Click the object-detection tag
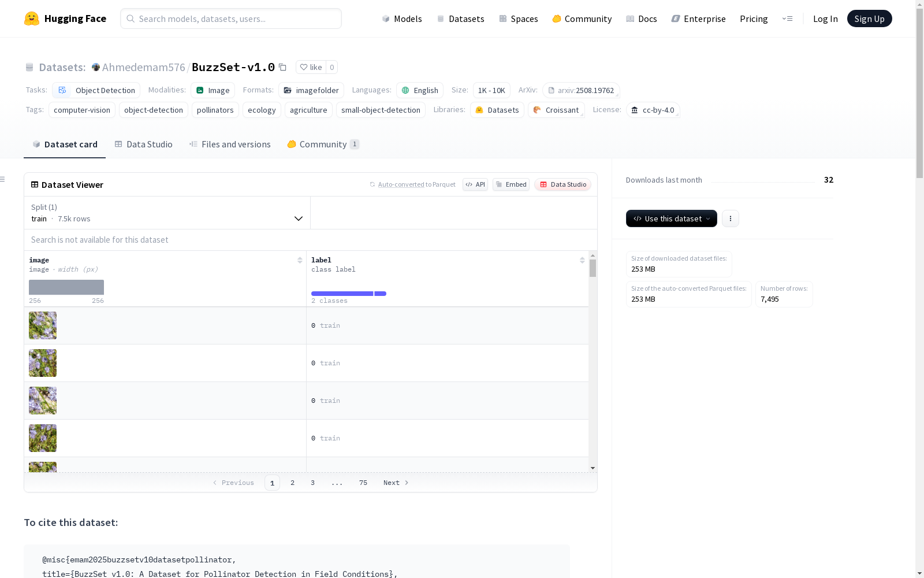This screenshot has width=924, height=578. [154, 110]
